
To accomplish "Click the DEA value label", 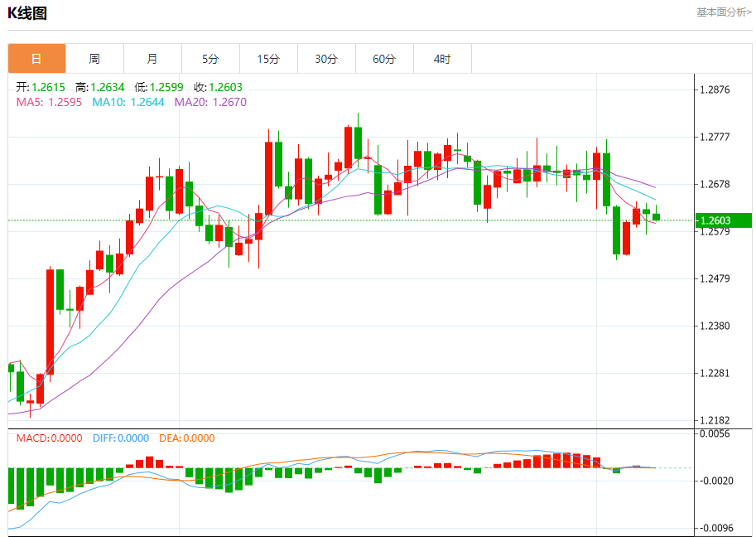I will [x=186, y=438].
